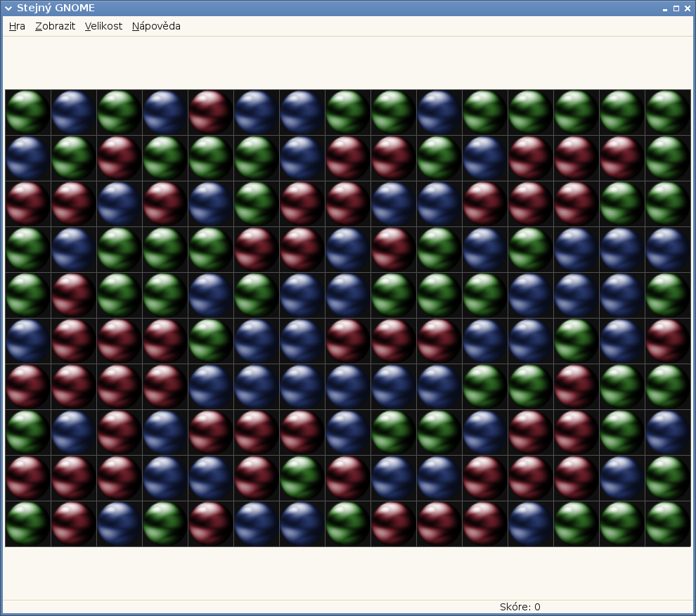Click the last blue ball in the top row
The image size is (696, 616).
tap(439, 113)
